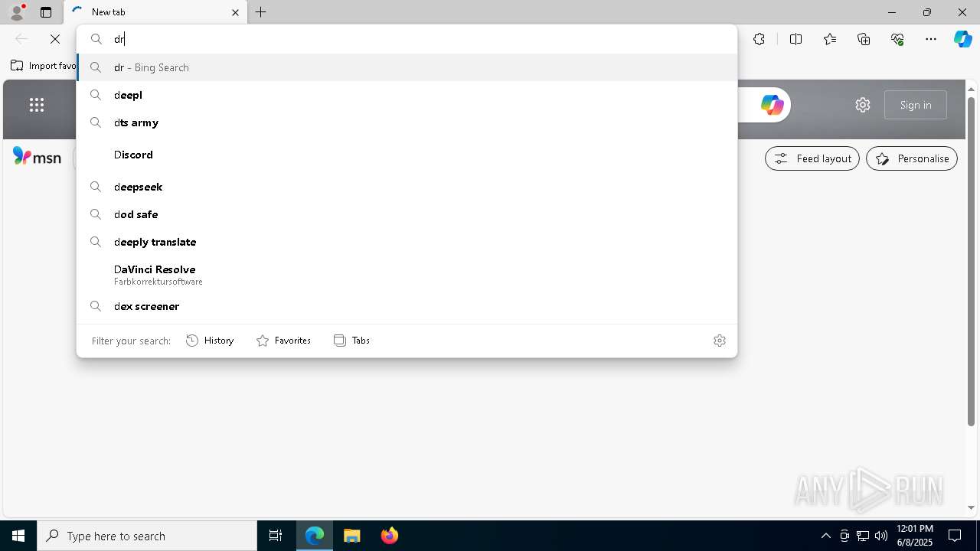Select the 'dod safe' suggestion
The image size is (980, 551).
pyautogui.click(x=407, y=214)
